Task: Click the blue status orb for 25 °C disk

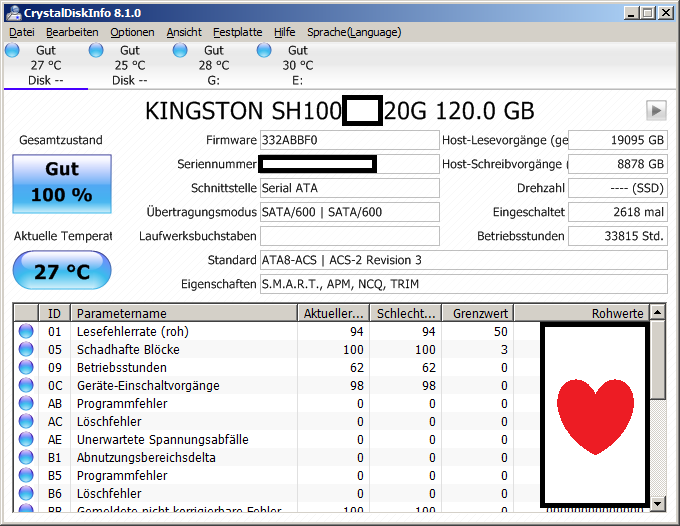Action: [96, 50]
